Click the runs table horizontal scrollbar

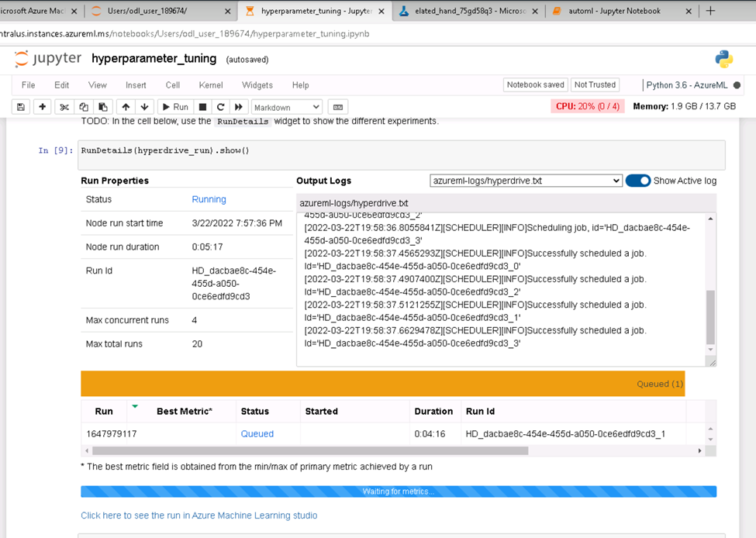310,450
